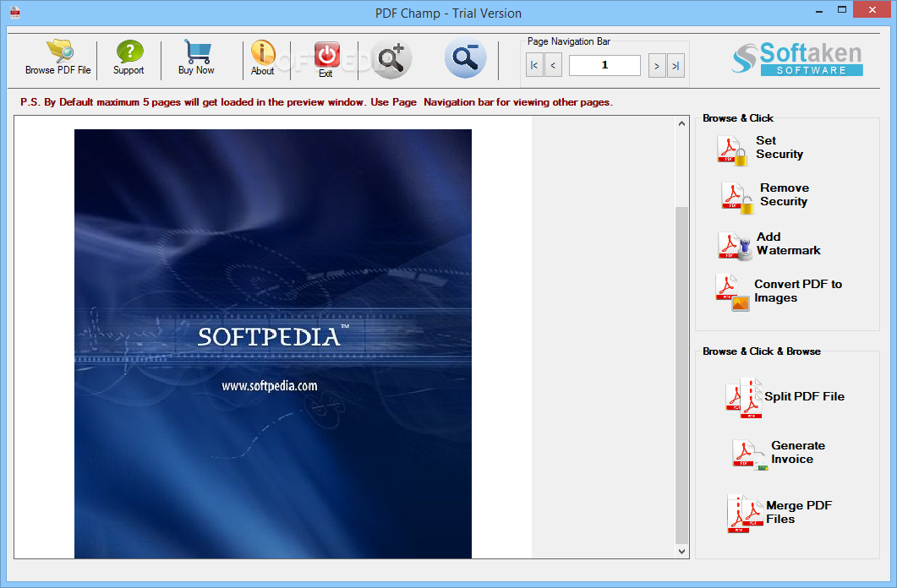
Task: Zoom in with the magnifier plus icon
Action: pos(391,58)
